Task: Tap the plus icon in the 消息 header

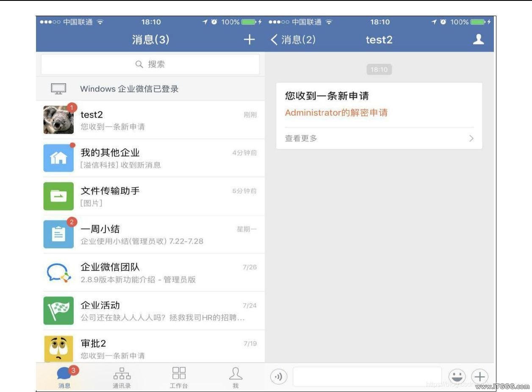Action: click(x=249, y=39)
